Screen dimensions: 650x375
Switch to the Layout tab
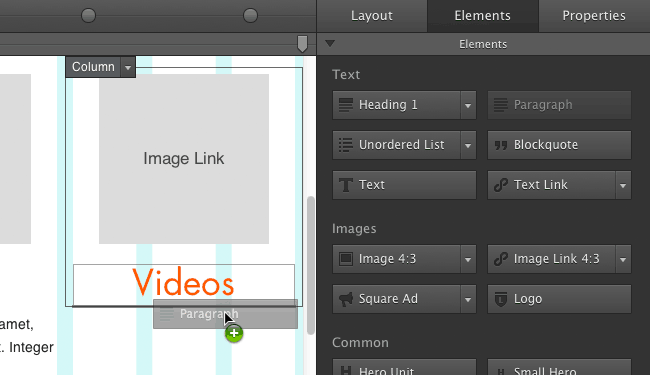click(x=372, y=16)
